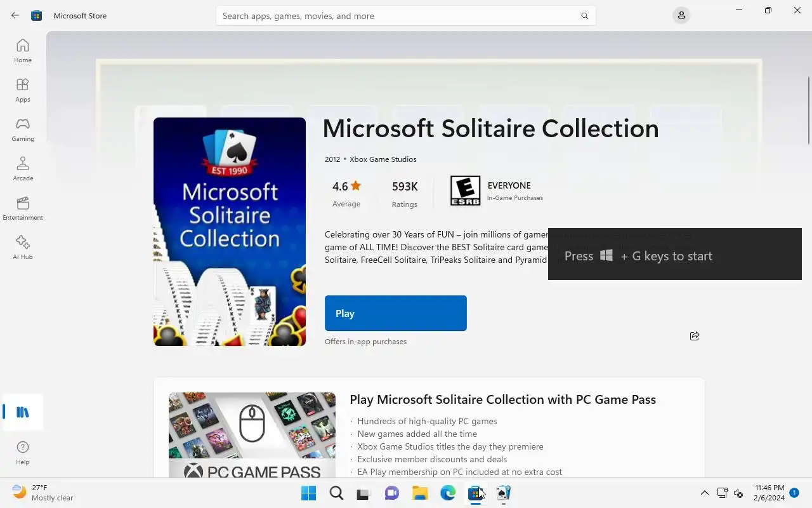Open the Chat app on the taskbar
The height and width of the screenshot is (508, 812).
[x=392, y=493]
